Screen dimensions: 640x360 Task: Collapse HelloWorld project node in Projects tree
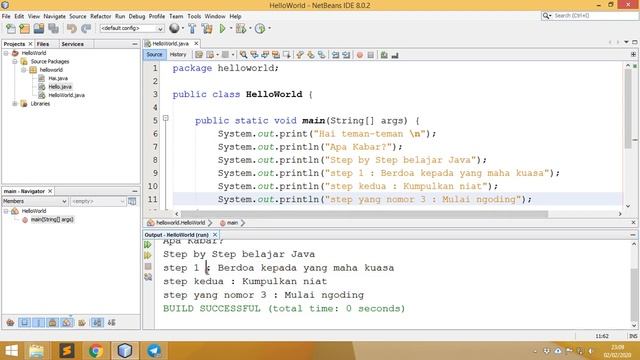point(6,53)
